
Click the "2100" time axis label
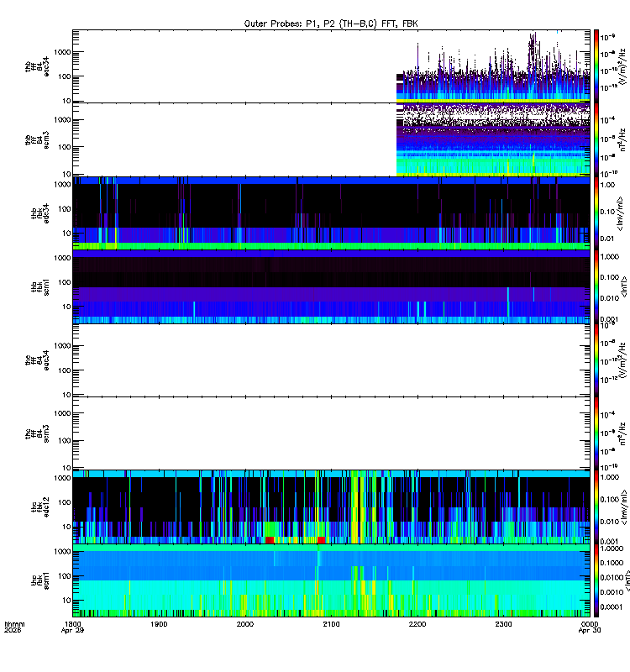(331, 624)
